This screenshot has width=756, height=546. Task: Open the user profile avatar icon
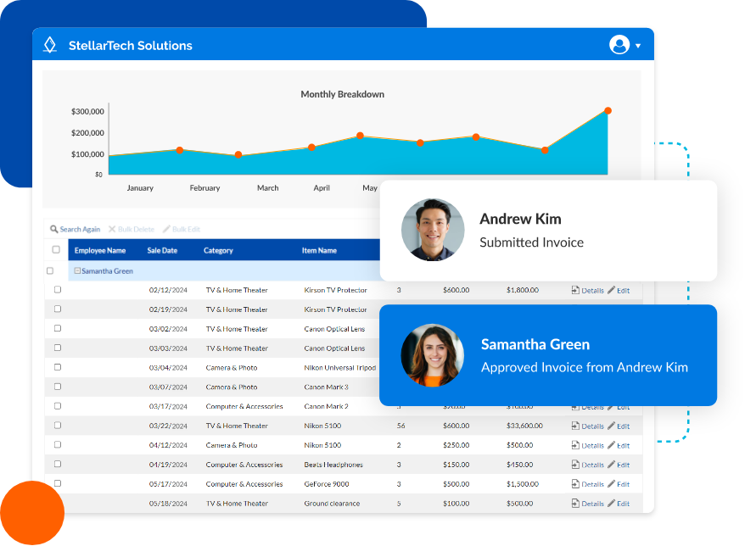[x=619, y=44]
